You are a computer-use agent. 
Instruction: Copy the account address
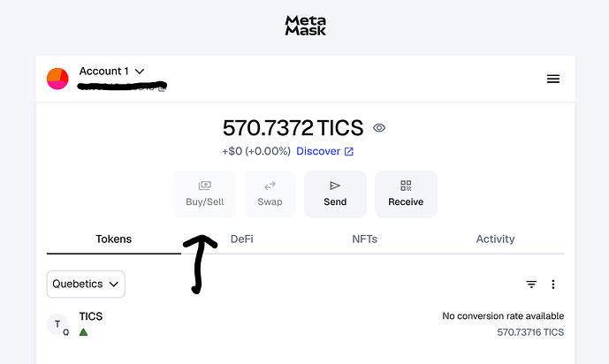pos(161,88)
